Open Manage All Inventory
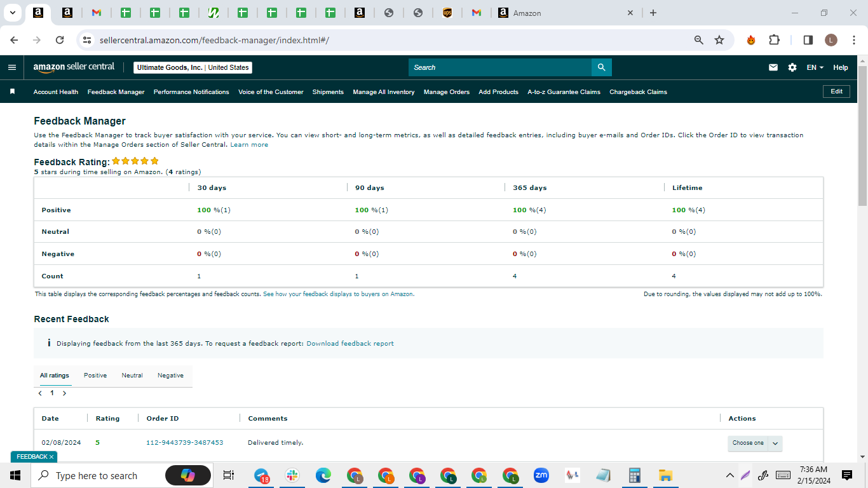This screenshot has width=868, height=488. click(384, 92)
